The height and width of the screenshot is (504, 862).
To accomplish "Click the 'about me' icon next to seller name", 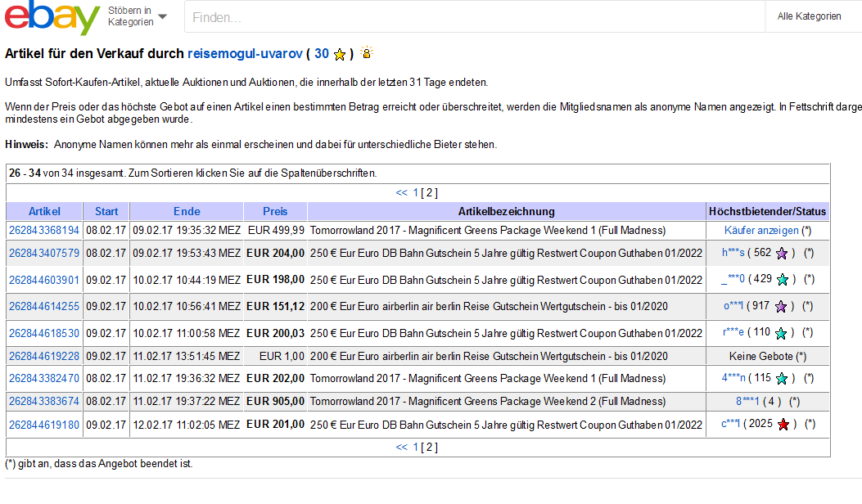I will [x=367, y=53].
